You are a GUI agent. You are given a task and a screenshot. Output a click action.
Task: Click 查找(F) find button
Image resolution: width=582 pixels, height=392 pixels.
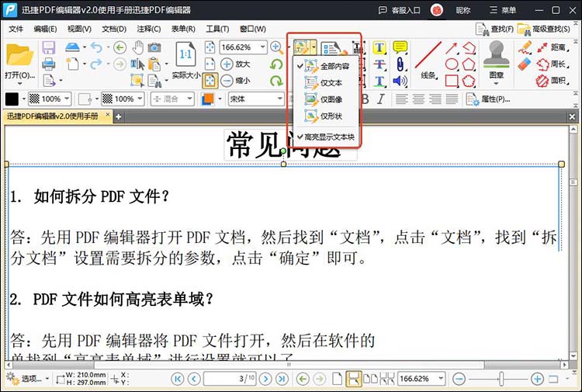point(494,29)
